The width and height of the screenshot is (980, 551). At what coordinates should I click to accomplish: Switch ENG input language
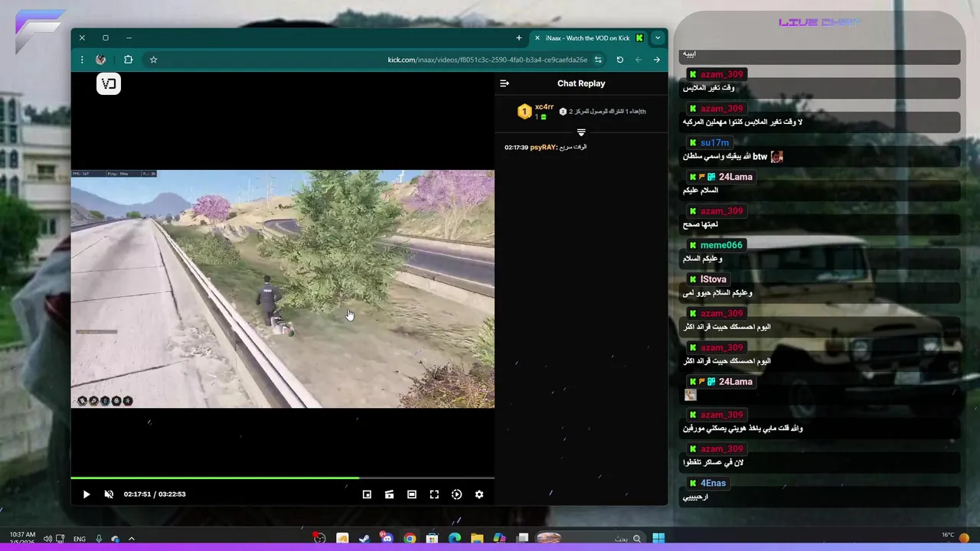coord(80,539)
